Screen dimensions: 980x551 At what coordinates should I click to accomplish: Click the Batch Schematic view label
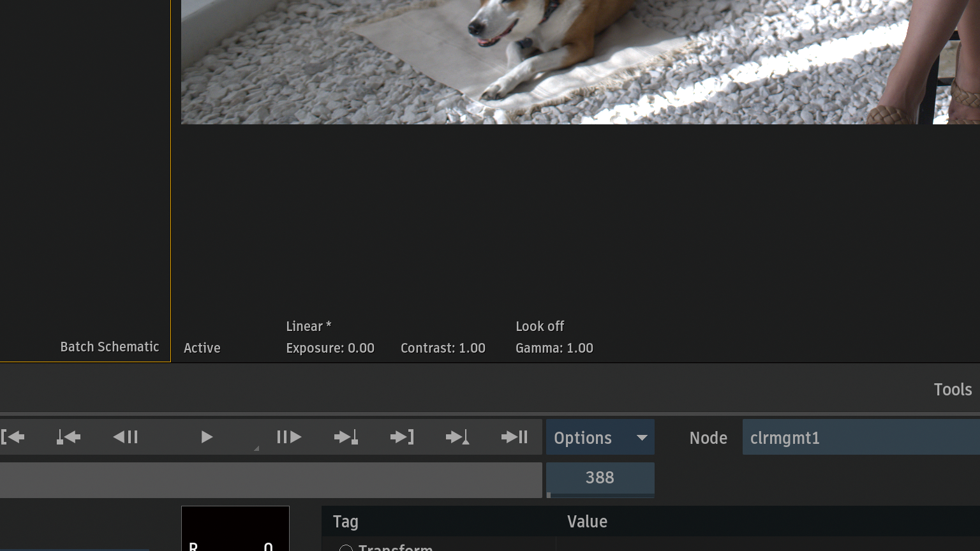pyautogui.click(x=109, y=347)
